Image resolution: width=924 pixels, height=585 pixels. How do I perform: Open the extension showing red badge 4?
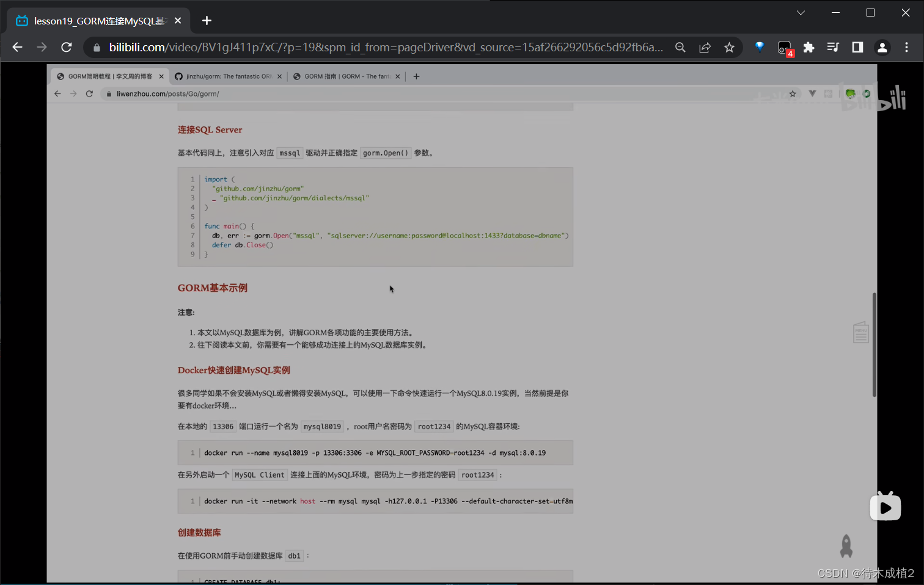(x=785, y=48)
